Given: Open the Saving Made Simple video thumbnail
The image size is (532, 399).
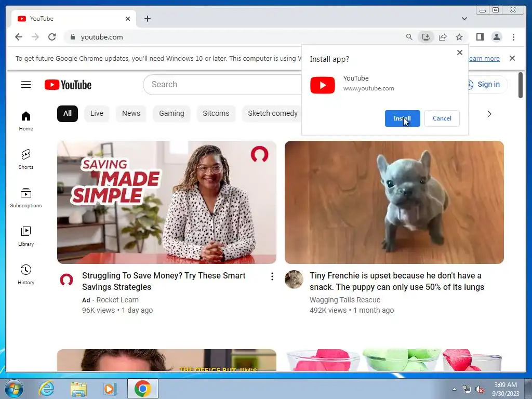Looking at the screenshot, I should (167, 202).
